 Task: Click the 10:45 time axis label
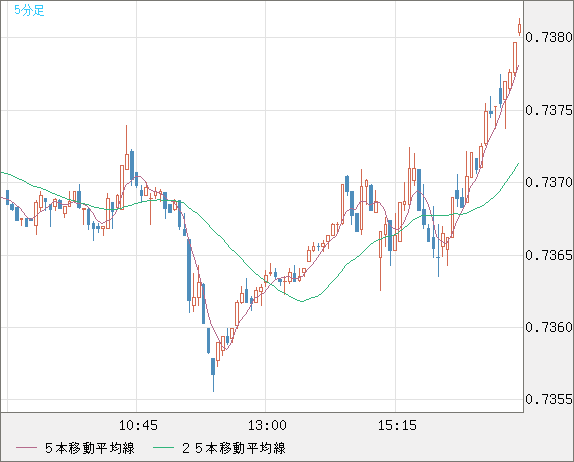pos(138,425)
